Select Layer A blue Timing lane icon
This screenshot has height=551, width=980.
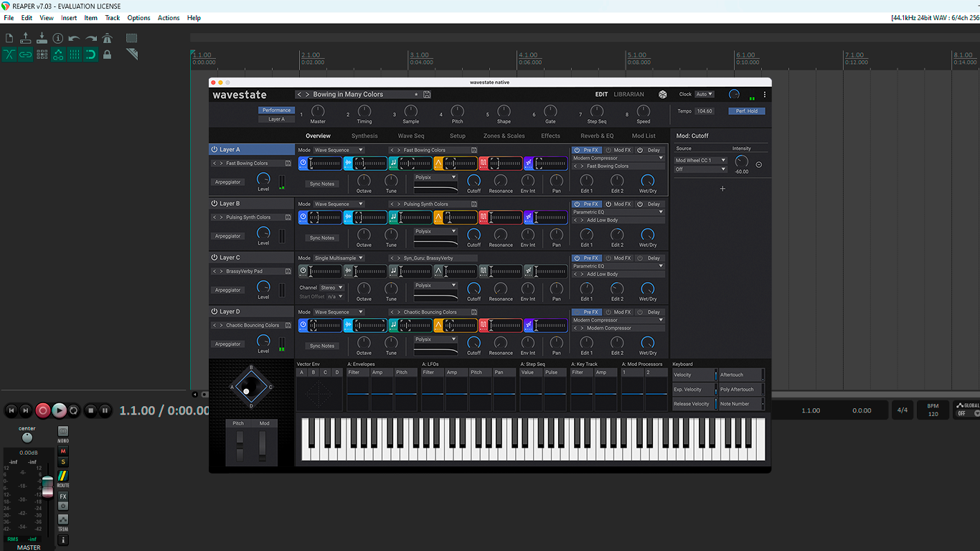pos(303,164)
